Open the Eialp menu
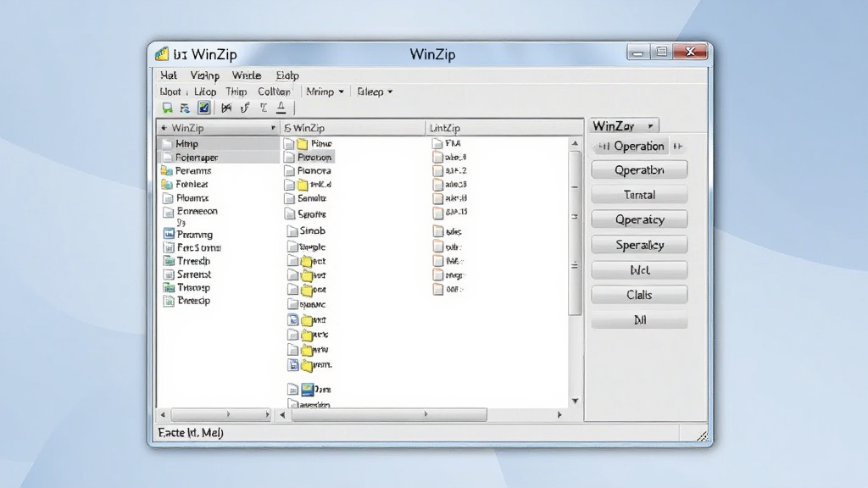The width and height of the screenshot is (868, 488). (x=287, y=75)
